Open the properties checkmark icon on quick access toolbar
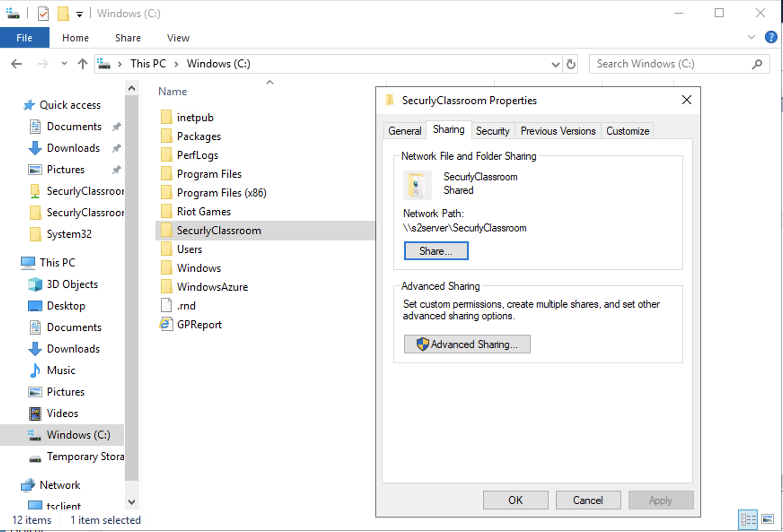Viewport: 783px width, 532px height. 43,13
